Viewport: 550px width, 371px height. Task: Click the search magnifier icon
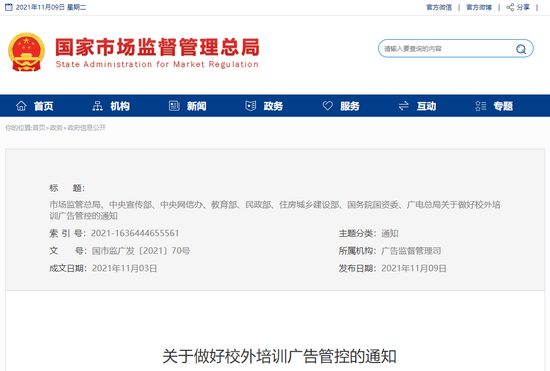point(521,49)
